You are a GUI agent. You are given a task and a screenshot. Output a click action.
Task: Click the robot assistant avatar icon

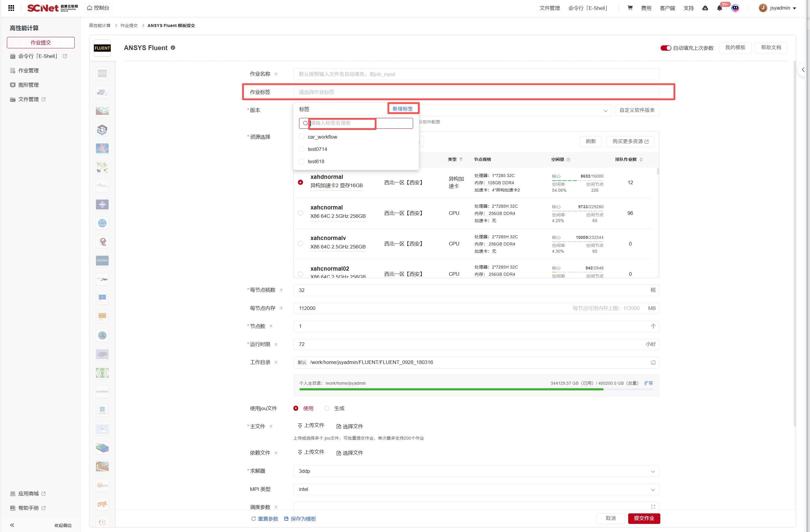735,8
